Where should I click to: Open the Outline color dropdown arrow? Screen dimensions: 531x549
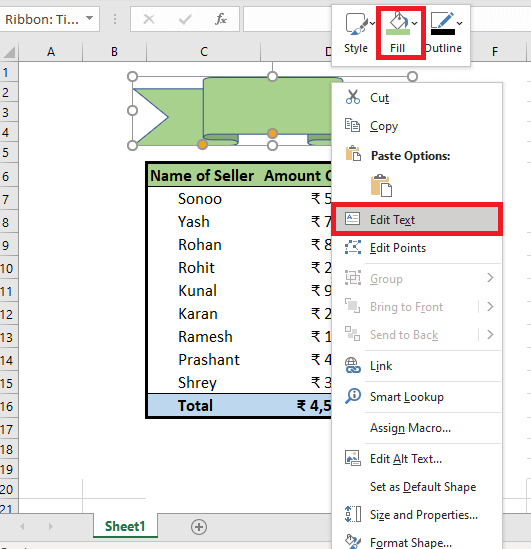(459, 23)
